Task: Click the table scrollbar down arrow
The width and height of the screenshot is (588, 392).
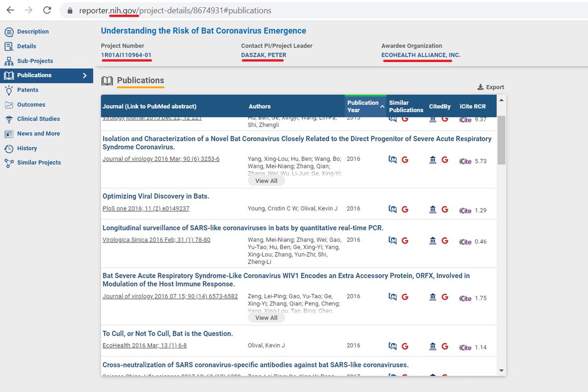Action: [501, 370]
